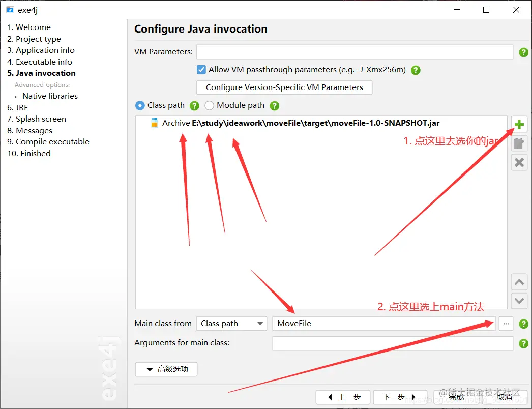Open help icon next to Class path
This screenshot has width=532, height=409.
click(x=194, y=106)
